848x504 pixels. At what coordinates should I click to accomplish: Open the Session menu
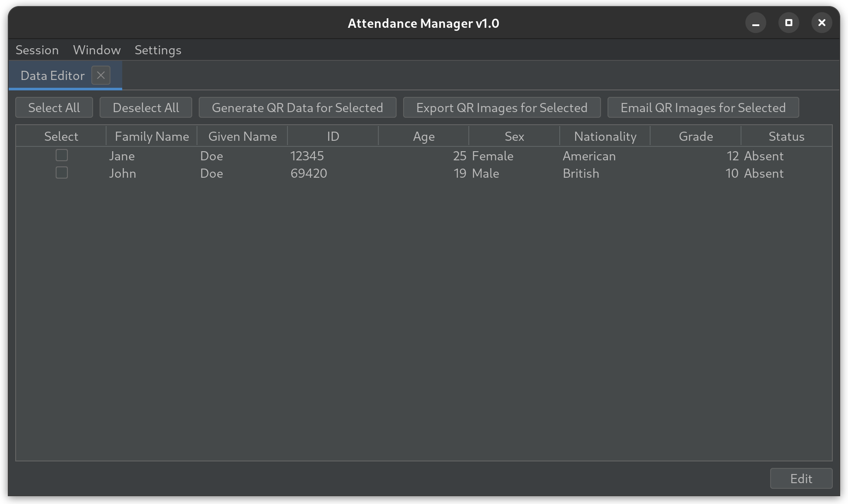click(x=37, y=50)
